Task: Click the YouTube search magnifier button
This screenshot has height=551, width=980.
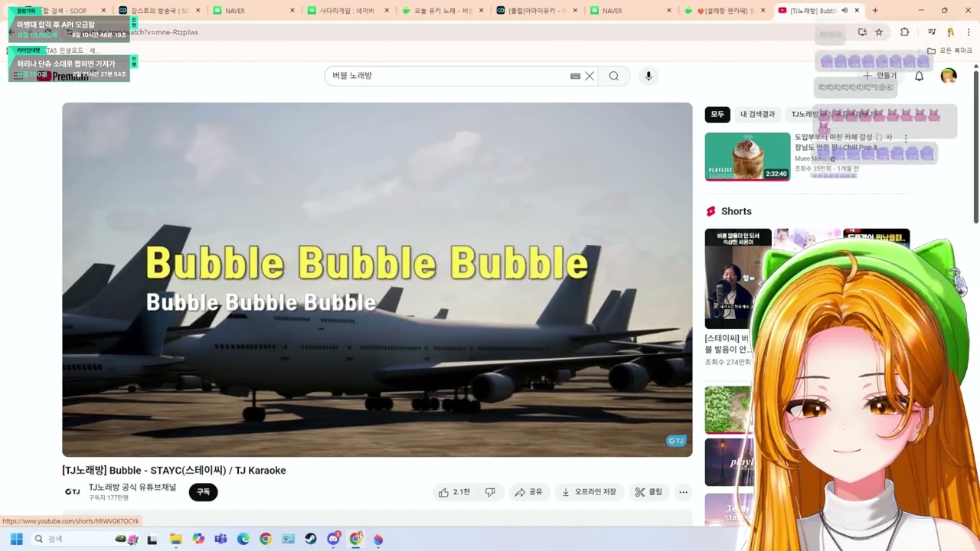Action: pos(614,76)
